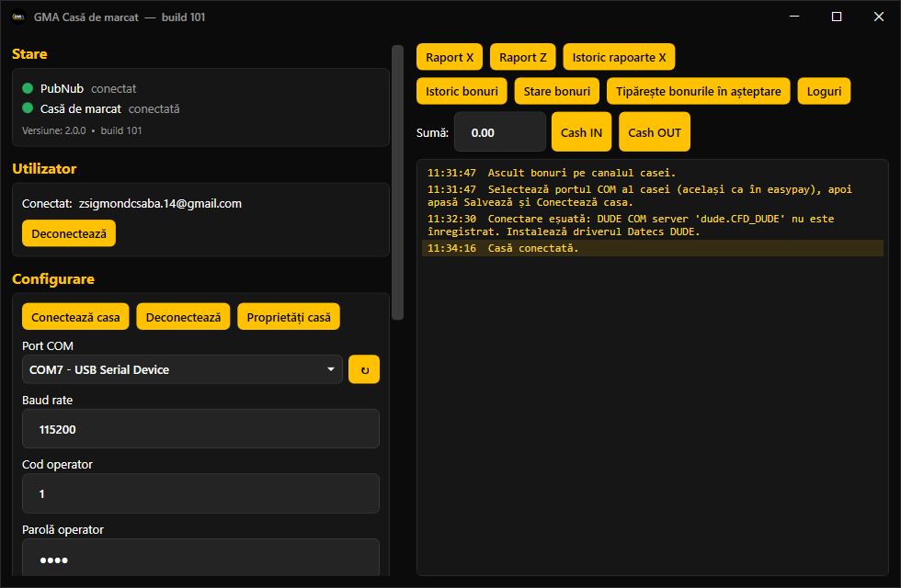This screenshot has width=901, height=588.
Task: Click 'Versiune: 2.0.0 • build 101' text
Action: pyautogui.click(x=82, y=130)
